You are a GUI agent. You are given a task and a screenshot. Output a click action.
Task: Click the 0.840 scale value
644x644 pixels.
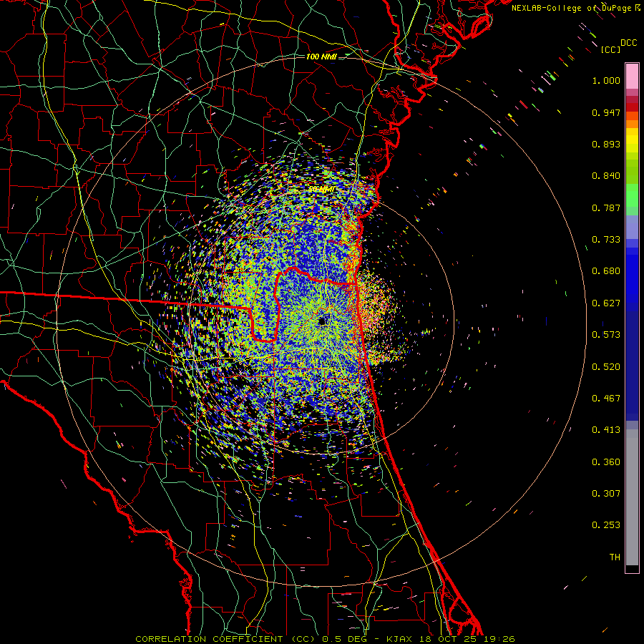point(606,176)
